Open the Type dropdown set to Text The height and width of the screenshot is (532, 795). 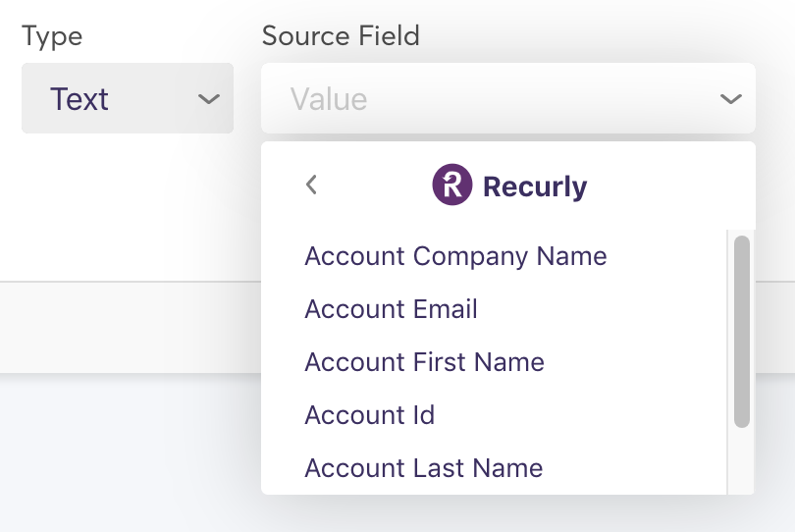[128, 99]
